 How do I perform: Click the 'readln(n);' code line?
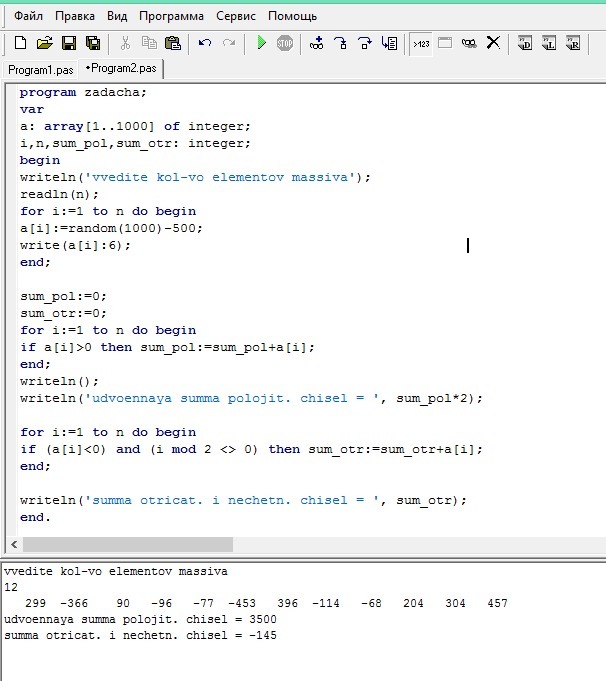pos(59,194)
